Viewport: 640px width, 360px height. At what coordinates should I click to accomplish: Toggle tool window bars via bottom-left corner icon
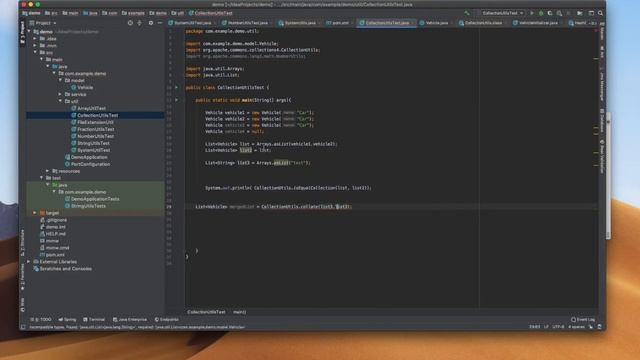point(23,327)
